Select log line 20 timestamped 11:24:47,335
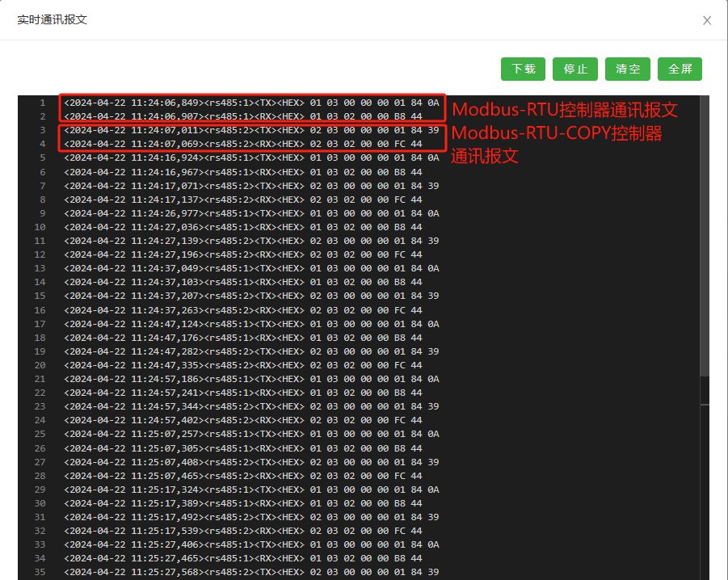Image resolution: width=728 pixels, height=580 pixels. tap(243, 365)
